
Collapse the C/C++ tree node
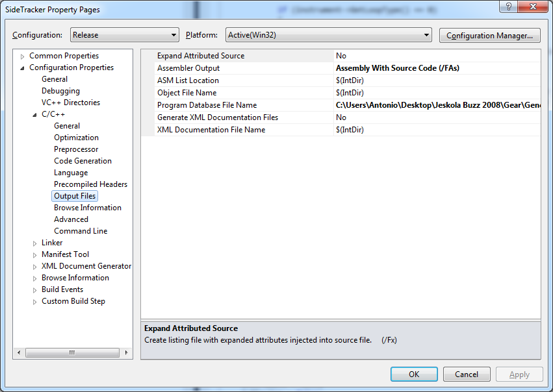click(34, 115)
